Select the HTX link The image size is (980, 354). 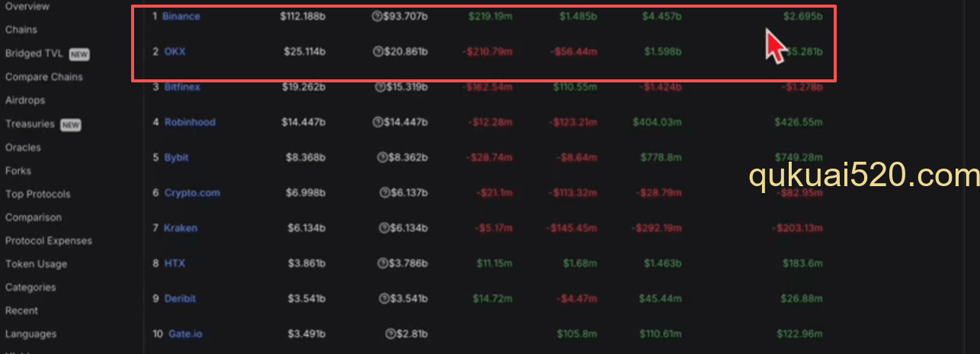[175, 263]
